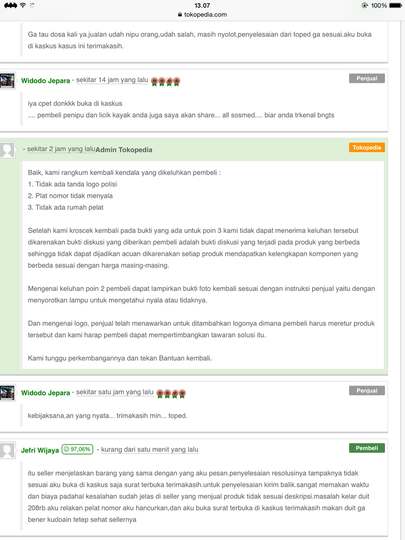The image size is (405, 540).
Task: Click the grey Penjual badge on first reply
Action: 367,79
